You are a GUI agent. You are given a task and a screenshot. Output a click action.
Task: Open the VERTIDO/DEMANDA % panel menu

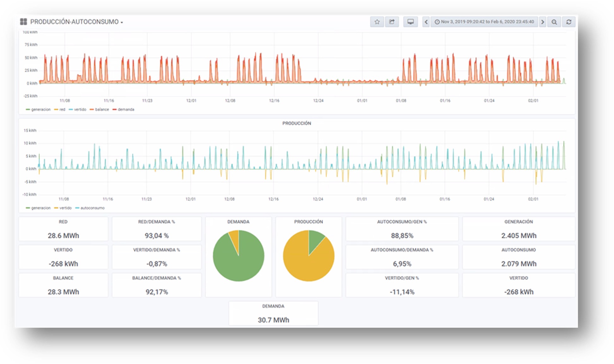click(156, 250)
